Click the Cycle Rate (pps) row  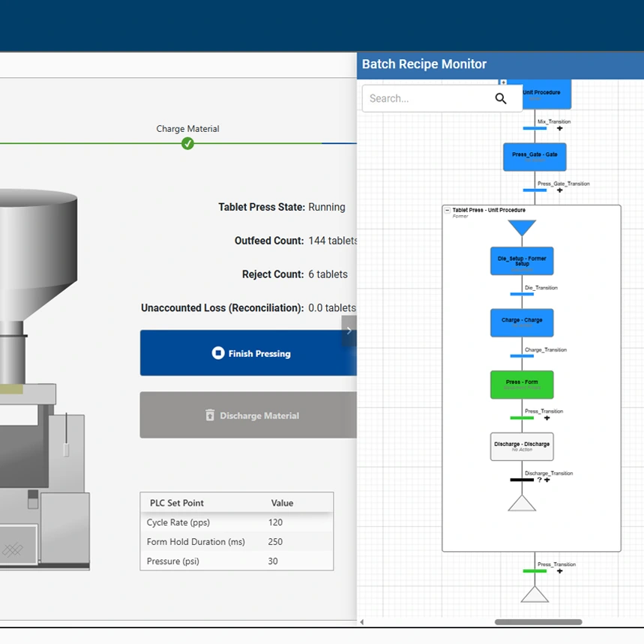tap(237, 523)
